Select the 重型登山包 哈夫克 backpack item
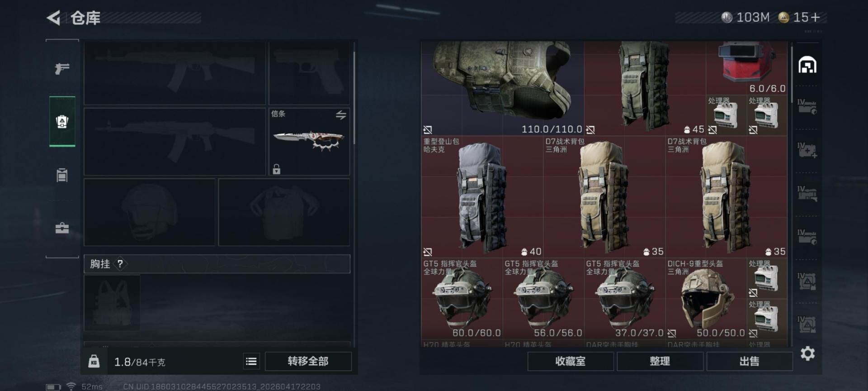The width and height of the screenshot is (868, 391). pyautogui.click(x=482, y=197)
